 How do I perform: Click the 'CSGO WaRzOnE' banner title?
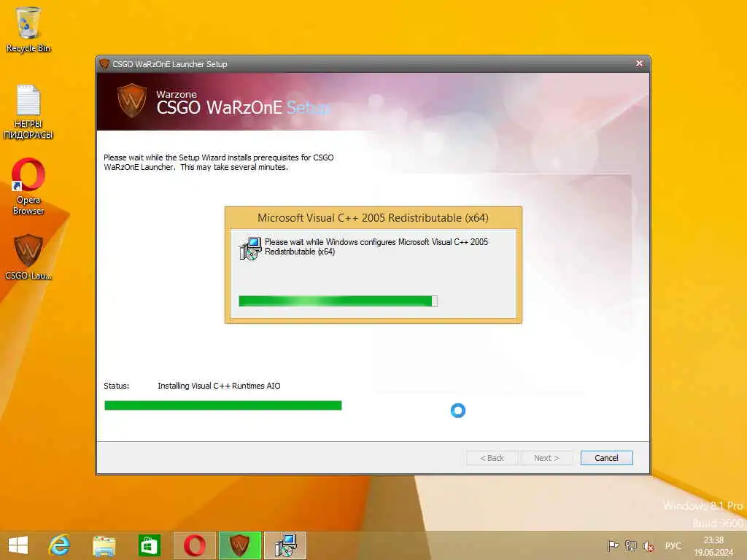(x=219, y=108)
